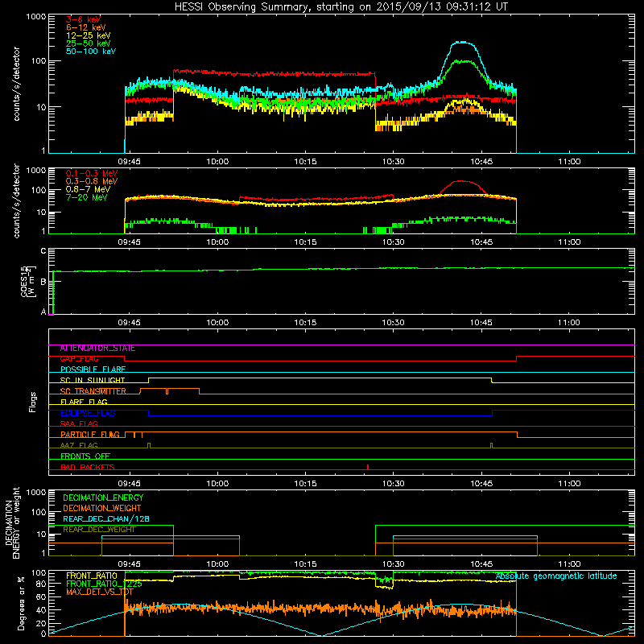
Task: Select the FLARE_FLAG label
Action: pyautogui.click(x=84, y=402)
